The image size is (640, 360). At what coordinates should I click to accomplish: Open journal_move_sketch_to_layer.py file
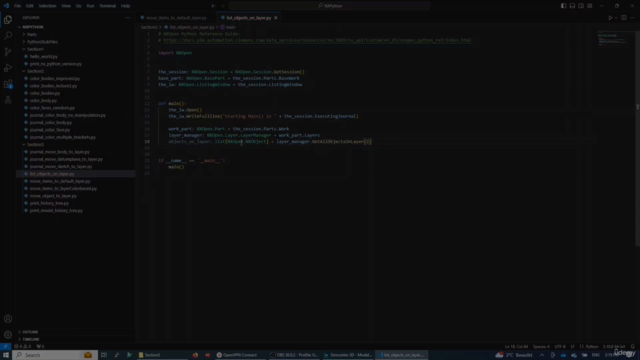click(61, 167)
